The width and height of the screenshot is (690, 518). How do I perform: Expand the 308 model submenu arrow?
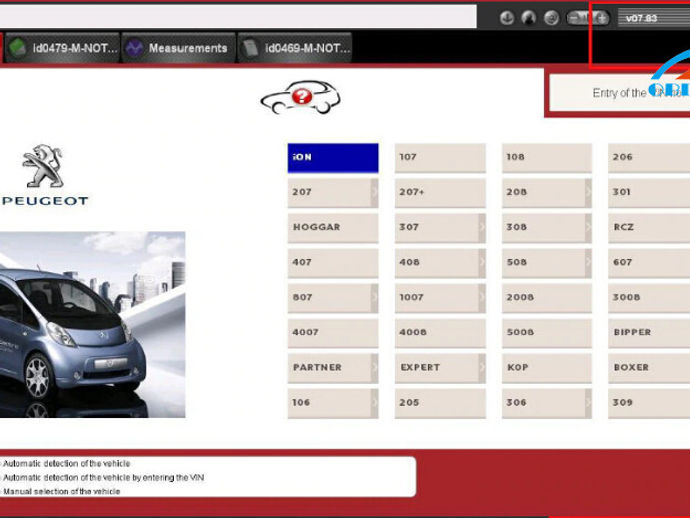(x=588, y=228)
